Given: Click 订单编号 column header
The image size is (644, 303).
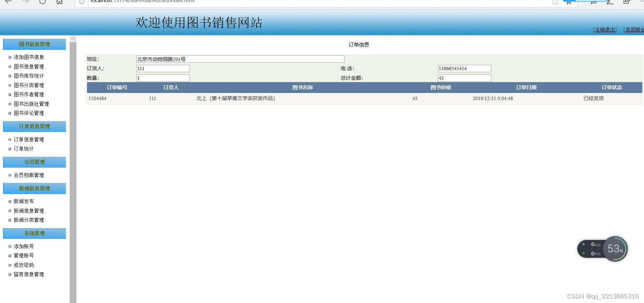Looking at the screenshot, I should [117, 88].
